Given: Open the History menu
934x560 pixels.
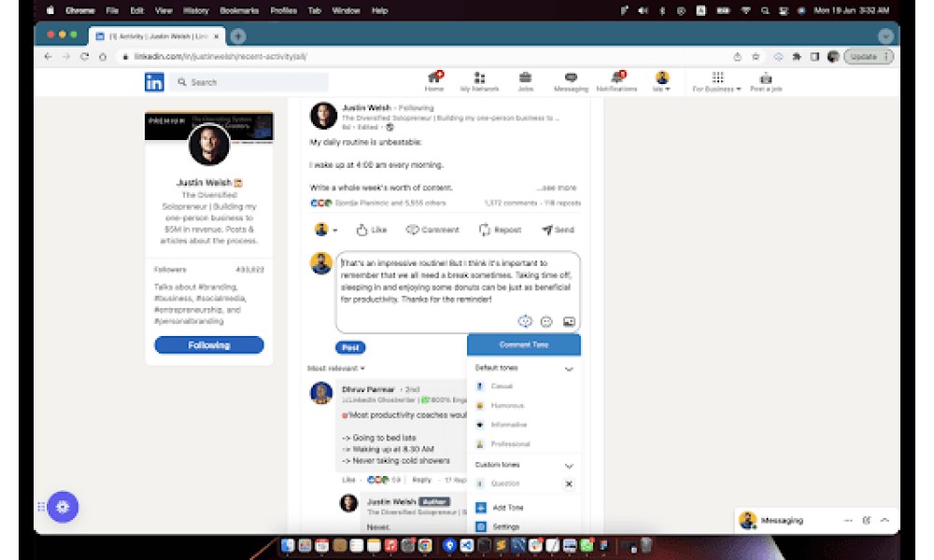Looking at the screenshot, I should (196, 10).
